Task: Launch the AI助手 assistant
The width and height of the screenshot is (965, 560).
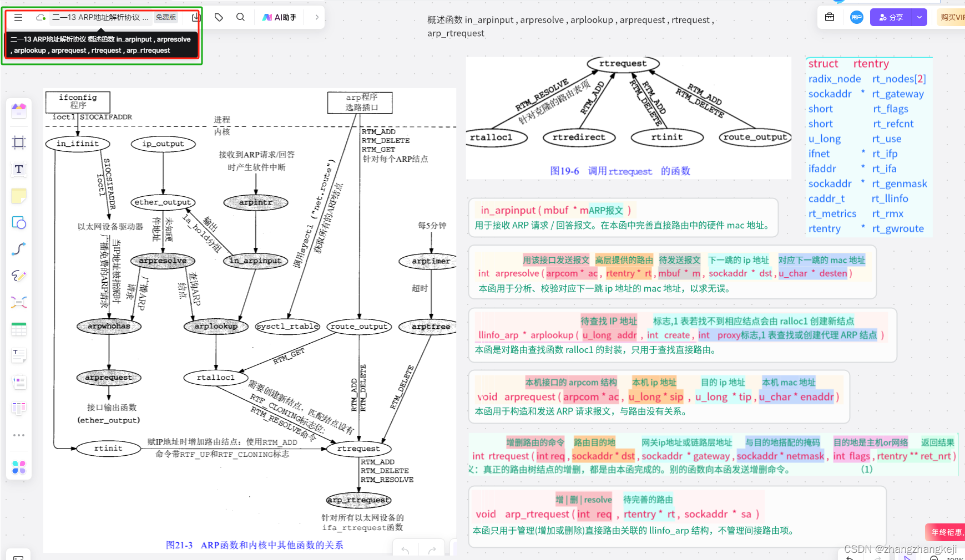Action: click(280, 17)
